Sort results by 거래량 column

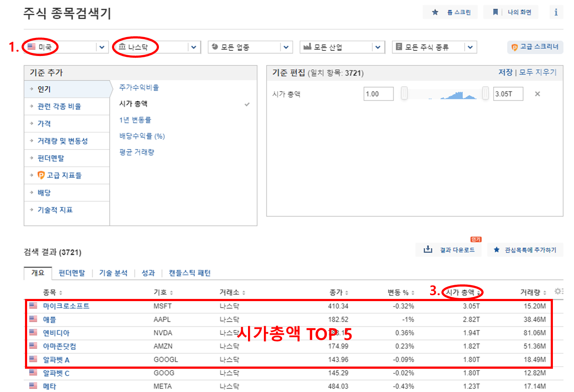tap(533, 292)
